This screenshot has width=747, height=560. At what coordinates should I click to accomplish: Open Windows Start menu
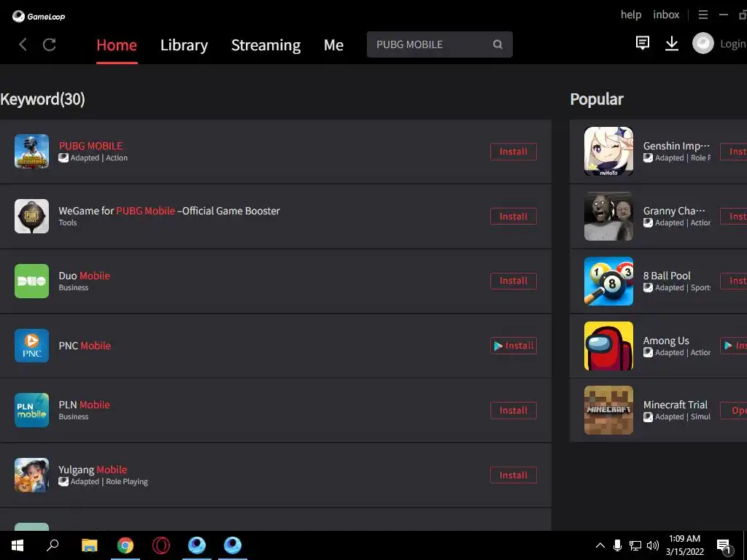coord(18,545)
